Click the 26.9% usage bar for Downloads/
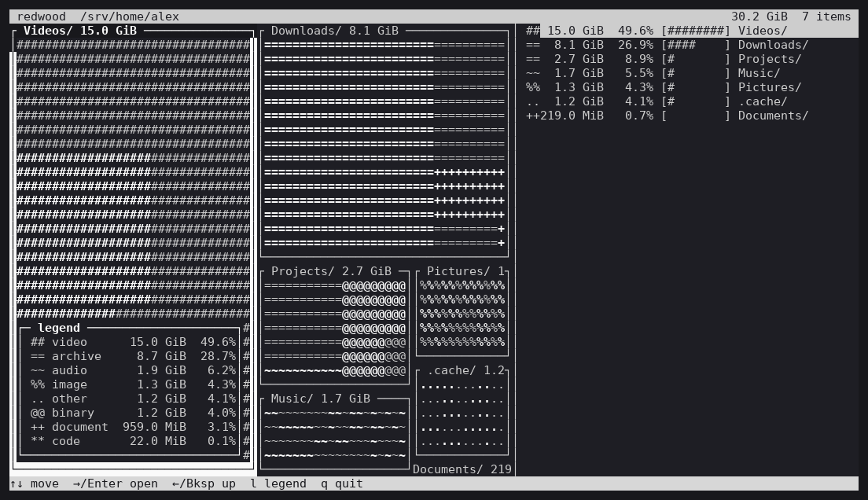This screenshot has width=868, height=500. coord(696,45)
